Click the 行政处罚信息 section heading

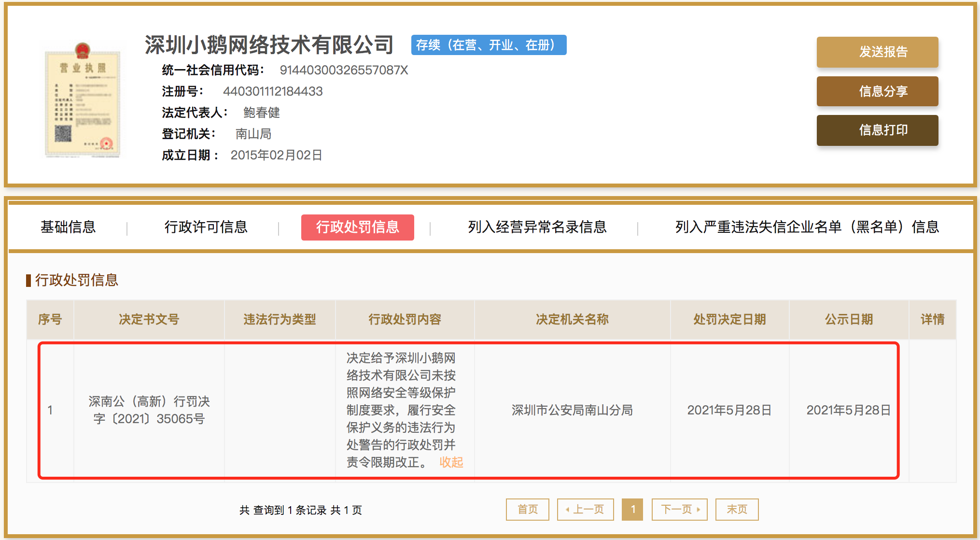(76, 280)
